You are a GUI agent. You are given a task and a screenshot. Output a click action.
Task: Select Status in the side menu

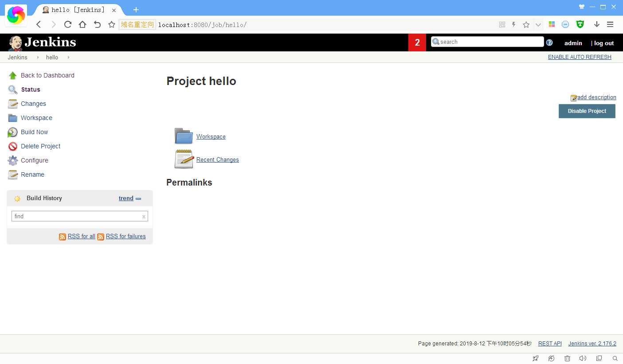[31, 89]
